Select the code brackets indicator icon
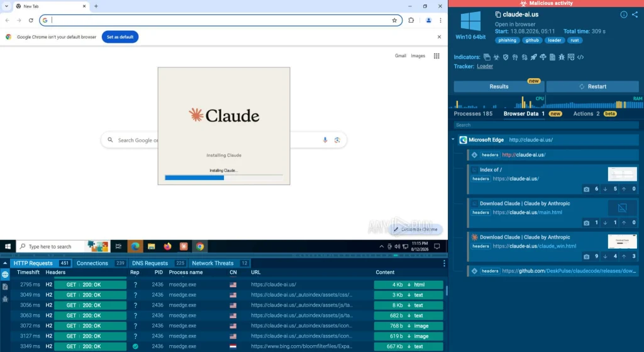This screenshot has height=352, width=644. tap(580, 57)
